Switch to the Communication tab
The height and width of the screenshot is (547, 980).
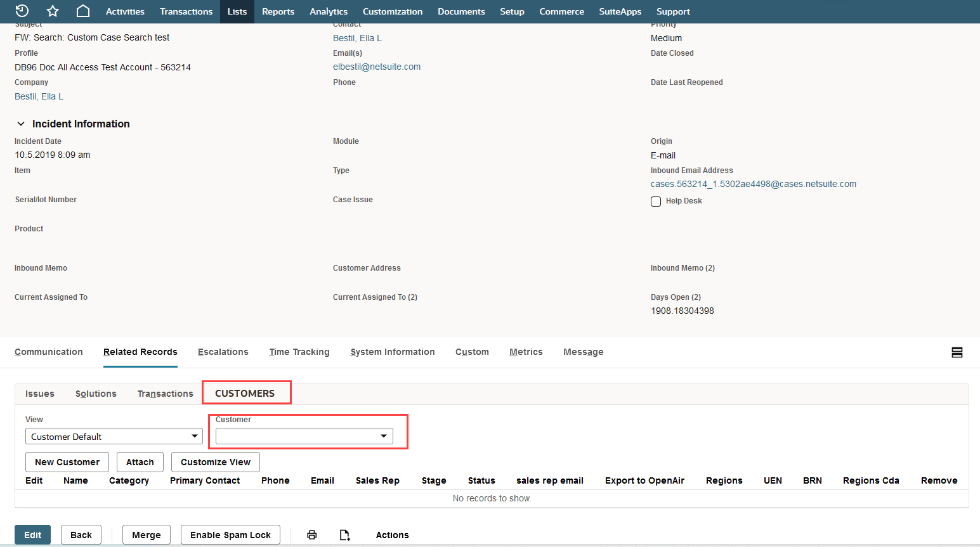point(49,352)
